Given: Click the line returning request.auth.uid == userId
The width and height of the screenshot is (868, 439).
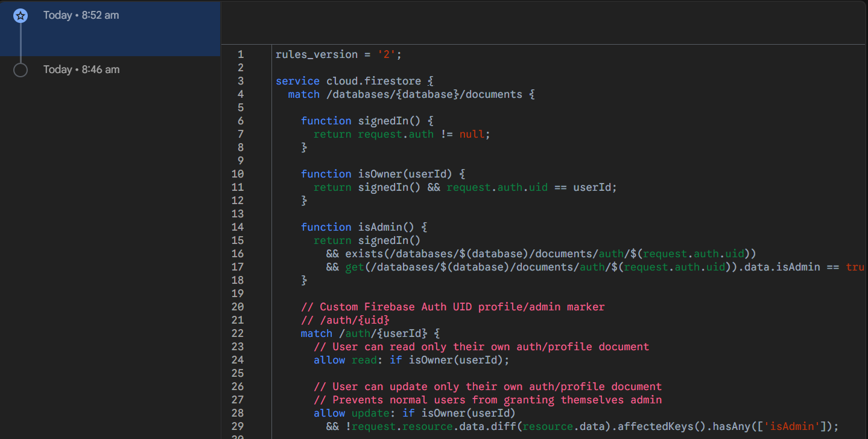Looking at the screenshot, I should (x=465, y=187).
